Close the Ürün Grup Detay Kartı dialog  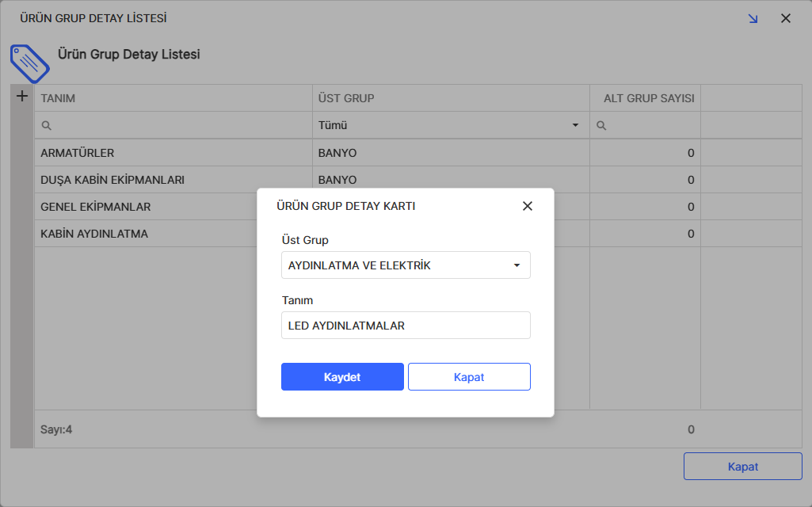(528, 206)
